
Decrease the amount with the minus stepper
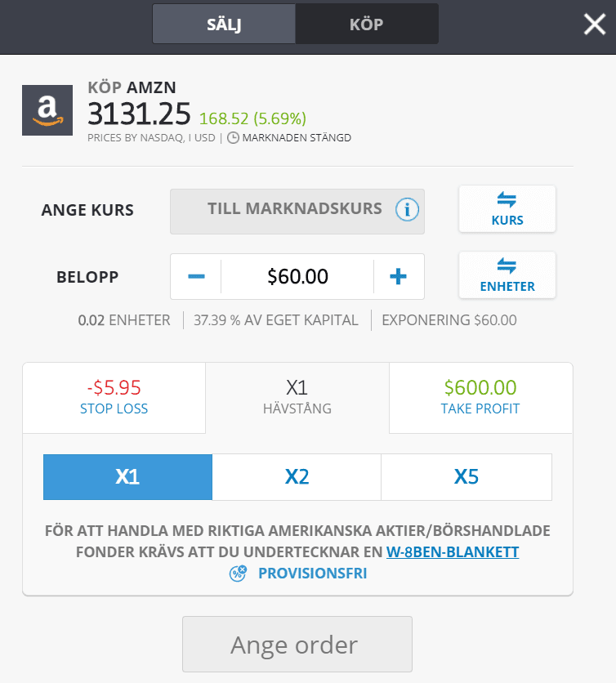pos(195,277)
